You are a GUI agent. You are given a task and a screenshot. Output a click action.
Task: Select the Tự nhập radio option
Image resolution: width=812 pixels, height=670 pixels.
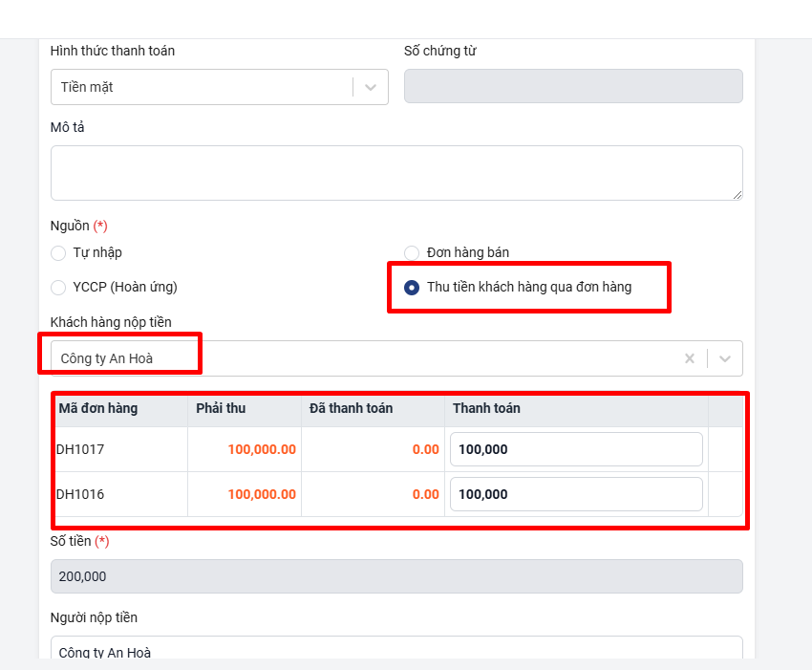[x=58, y=253]
